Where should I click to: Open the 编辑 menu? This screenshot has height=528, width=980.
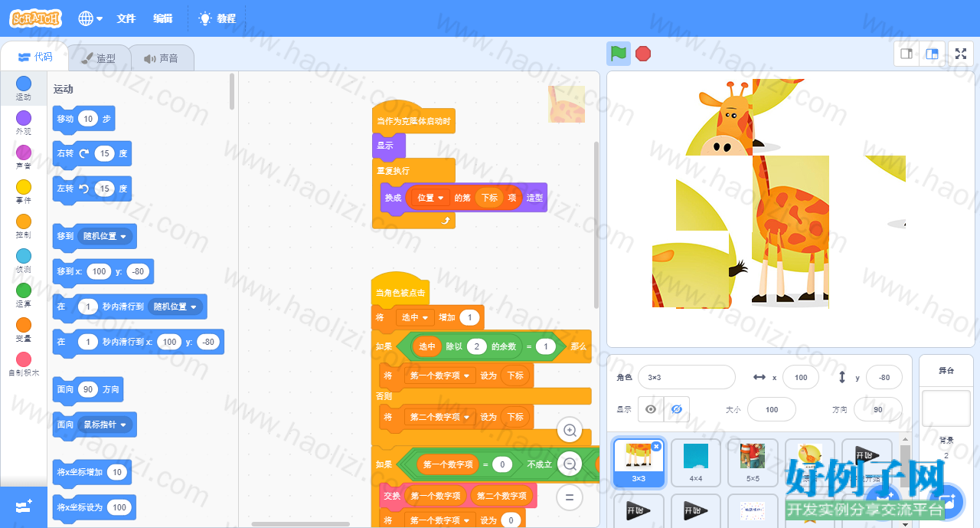(162, 18)
